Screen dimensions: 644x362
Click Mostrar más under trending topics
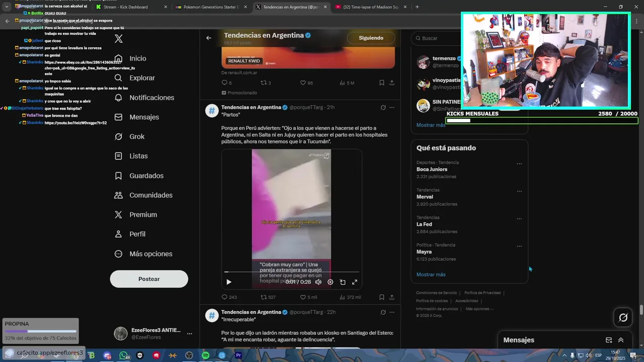tap(431, 275)
